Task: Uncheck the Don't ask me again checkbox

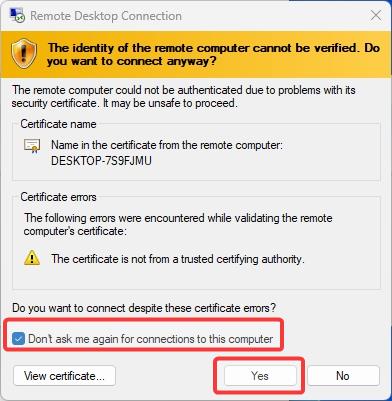Action: [18, 339]
